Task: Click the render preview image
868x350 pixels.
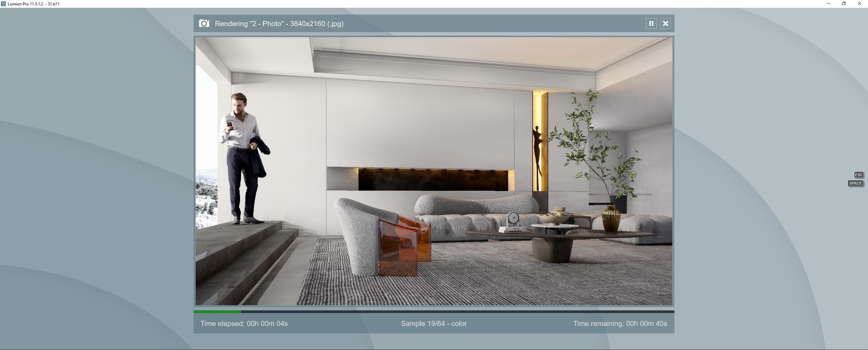Action: [434, 171]
